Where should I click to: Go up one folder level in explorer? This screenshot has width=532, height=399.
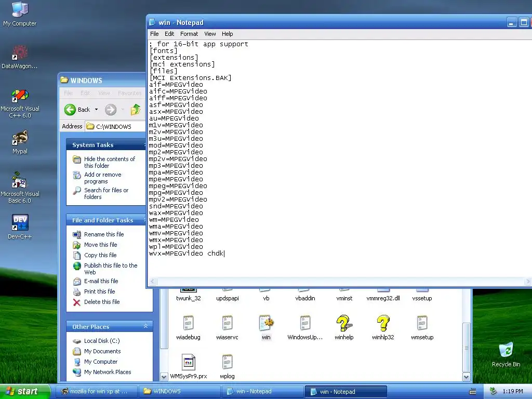[136, 110]
